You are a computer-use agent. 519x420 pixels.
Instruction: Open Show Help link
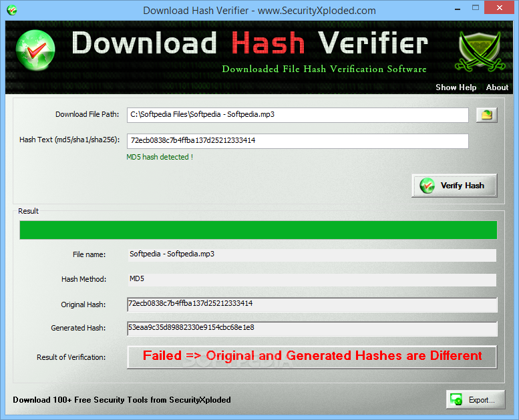(x=456, y=87)
